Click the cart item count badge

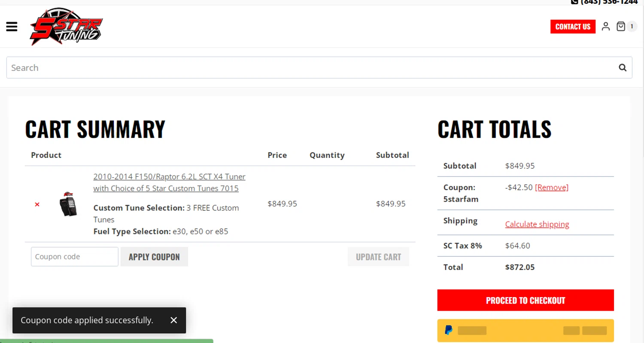[632, 27]
